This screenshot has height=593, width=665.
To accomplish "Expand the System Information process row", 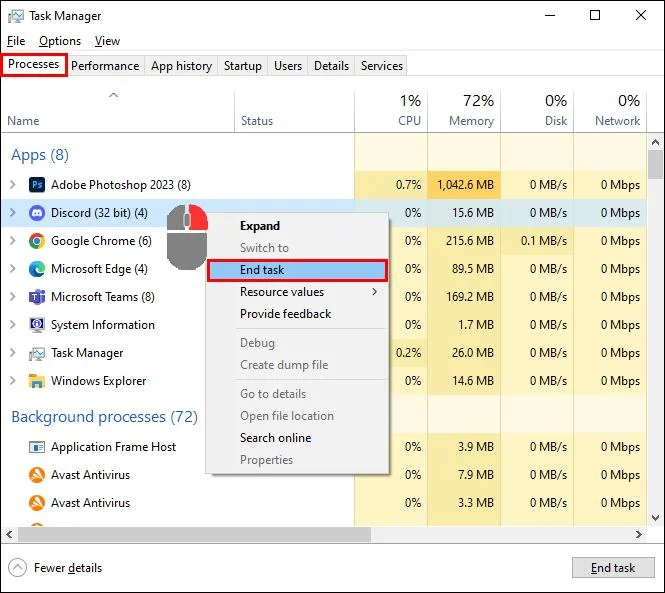I will click(x=13, y=325).
